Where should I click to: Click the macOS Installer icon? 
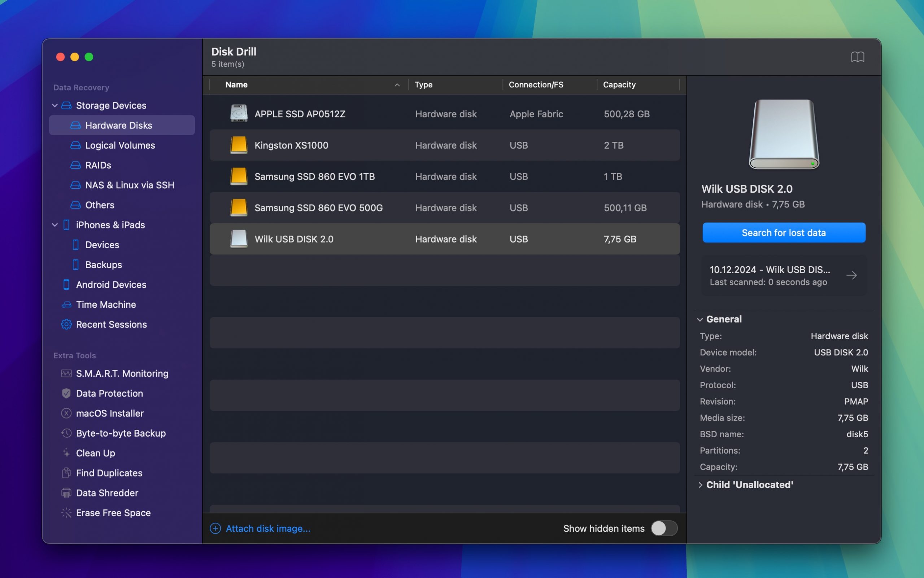(66, 413)
